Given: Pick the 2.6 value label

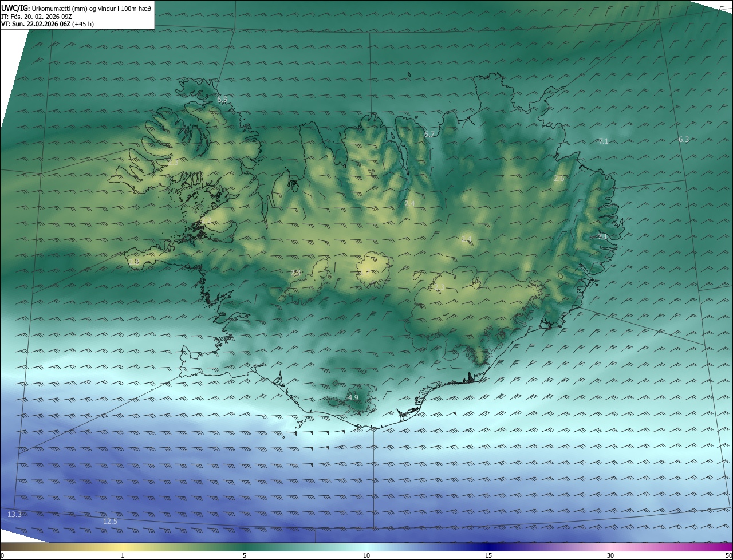Looking at the screenshot, I should (x=559, y=179).
